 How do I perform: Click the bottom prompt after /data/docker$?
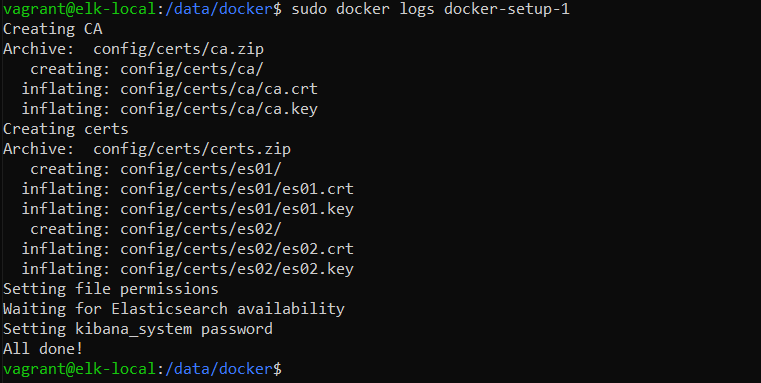(x=291, y=369)
